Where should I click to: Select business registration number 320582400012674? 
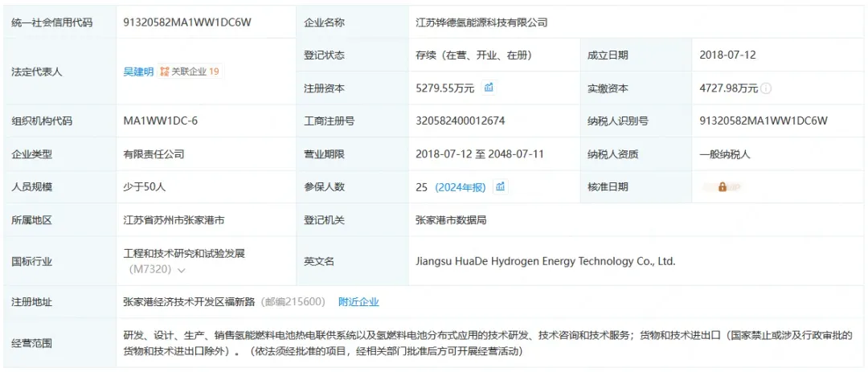click(460, 121)
